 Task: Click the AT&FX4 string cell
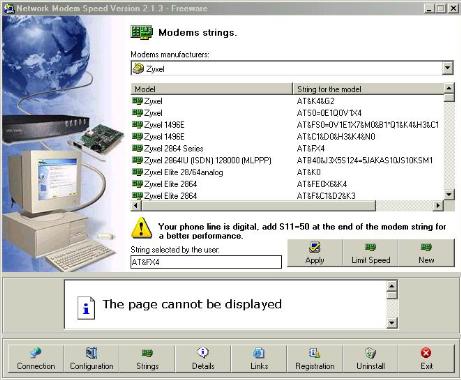[310, 148]
